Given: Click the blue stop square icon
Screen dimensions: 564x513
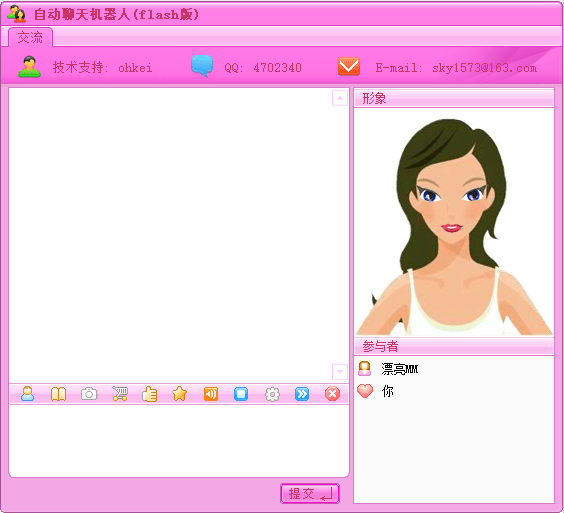Looking at the screenshot, I should (x=241, y=394).
